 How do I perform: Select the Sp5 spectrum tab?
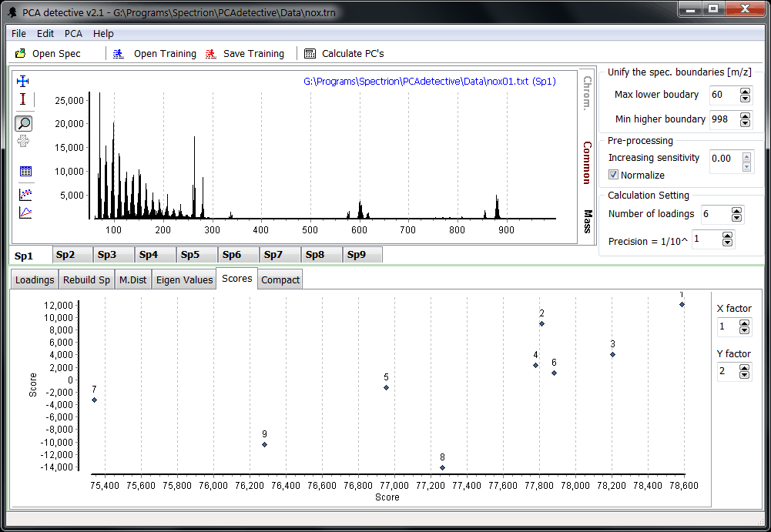189,255
